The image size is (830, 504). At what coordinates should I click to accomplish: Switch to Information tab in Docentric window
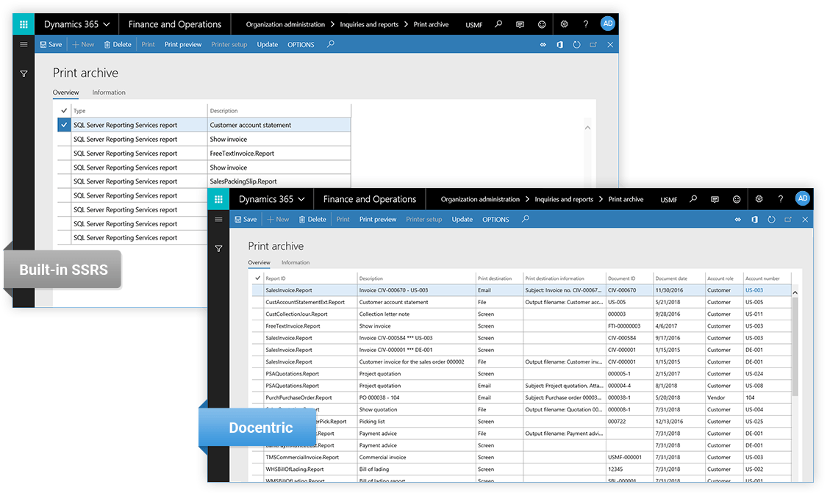click(x=296, y=262)
